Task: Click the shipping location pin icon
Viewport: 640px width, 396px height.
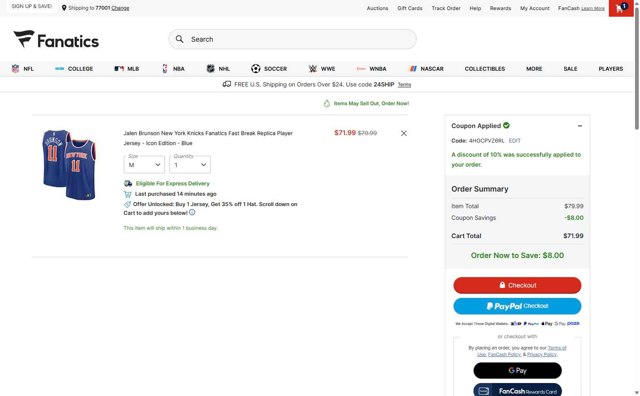Action: (64, 8)
